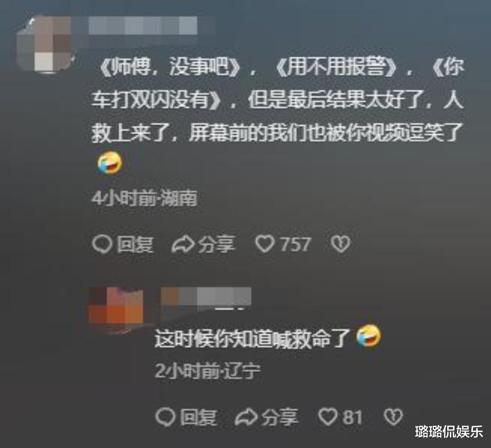Open the top commenter's blurred avatar
Screen dimensions: 491x448
(44, 44)
